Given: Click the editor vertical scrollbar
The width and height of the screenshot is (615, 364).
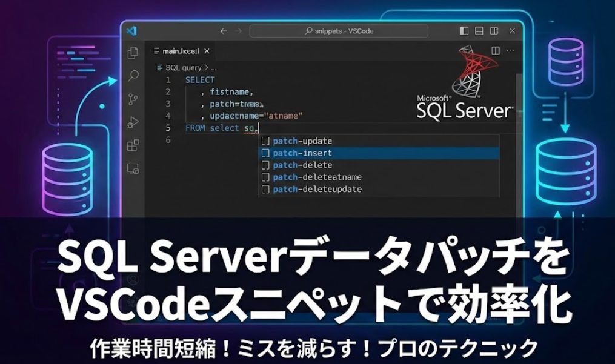Looking at the screenshot, I should (519, 97).
